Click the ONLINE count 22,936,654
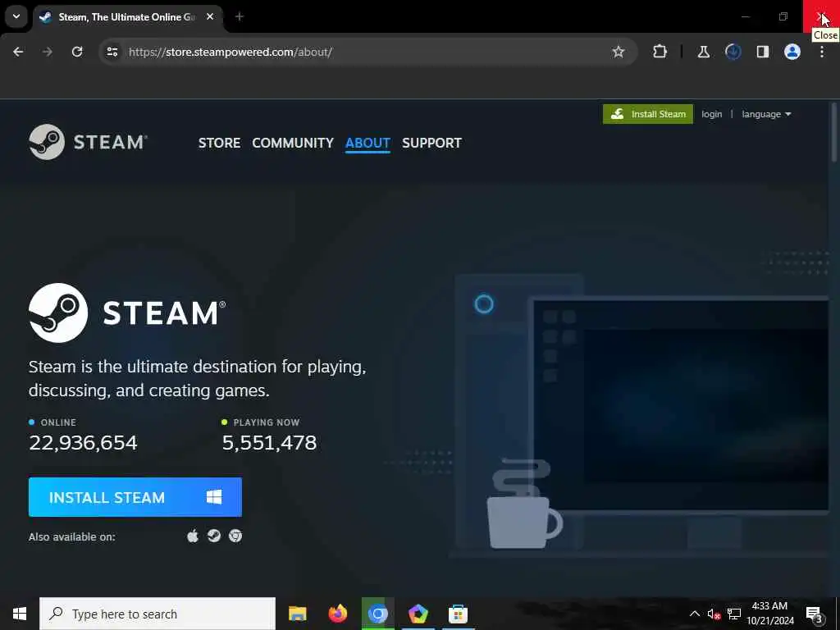Viewport: 840px width, 630px height. pyautogui.click(x=83, y=443)
